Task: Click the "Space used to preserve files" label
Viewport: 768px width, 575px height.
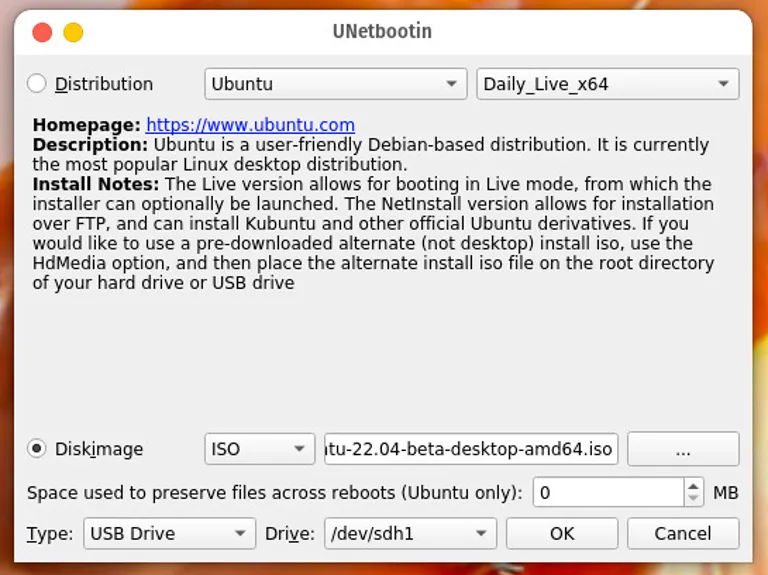Action: point(275,493)
